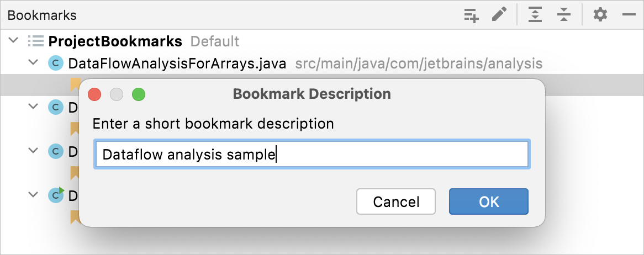Click the bookmark icon under the last file
The height and width of the screenshot is (255, 644).
[75, 217]
